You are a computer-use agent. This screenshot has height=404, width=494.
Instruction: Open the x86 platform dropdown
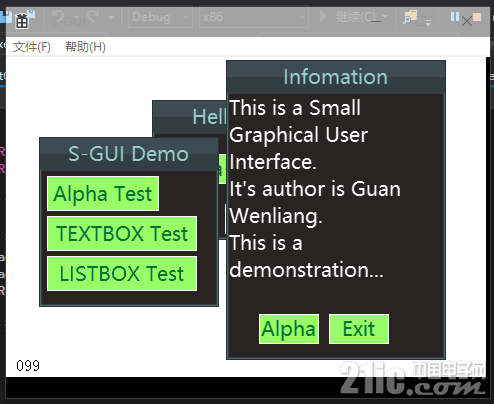tap(254, 17)
